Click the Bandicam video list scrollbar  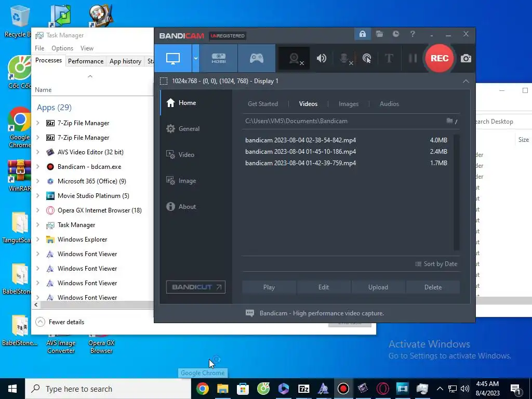(456, 192)
